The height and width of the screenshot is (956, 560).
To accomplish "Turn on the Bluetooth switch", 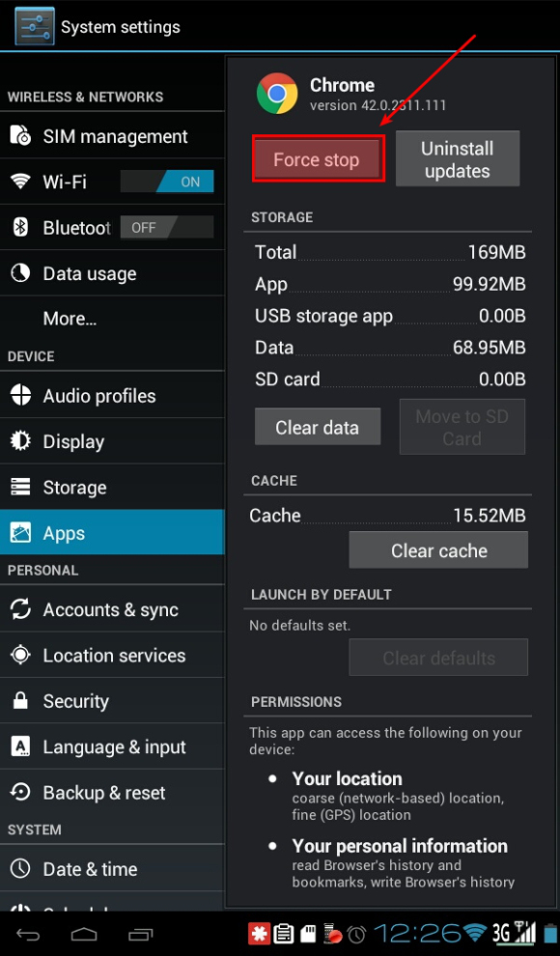I will tap(167, 228).
